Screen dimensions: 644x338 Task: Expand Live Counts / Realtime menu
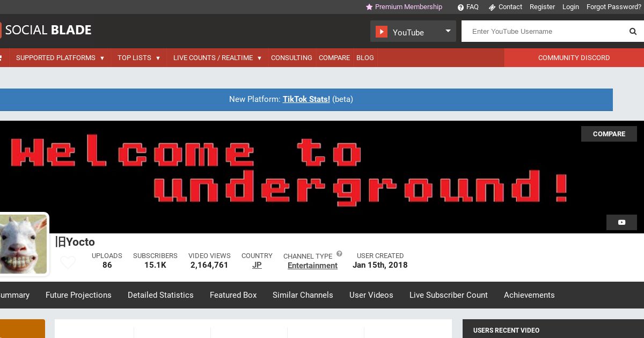217,58
